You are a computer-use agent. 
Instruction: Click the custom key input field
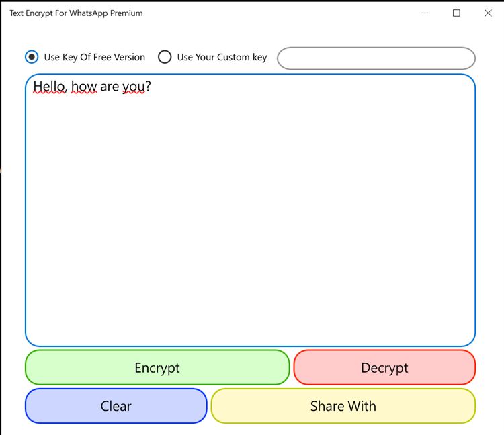pyautogui.click(x=376, y=58)
